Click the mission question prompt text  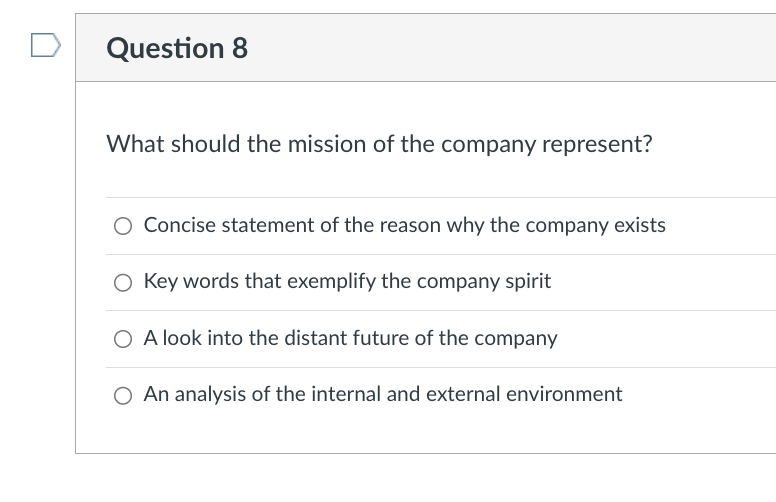pyautogui.click(x=379, y=144)
